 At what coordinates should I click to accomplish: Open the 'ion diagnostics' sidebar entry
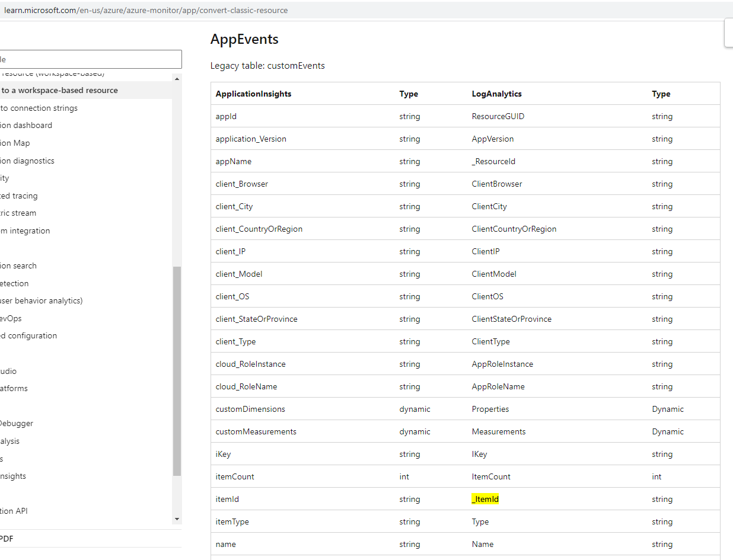27,161
